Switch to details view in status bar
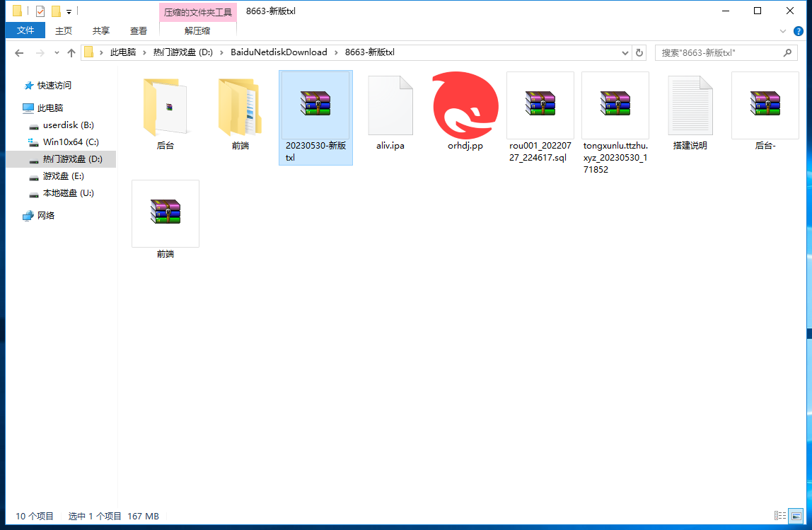 tap(780, 517)
